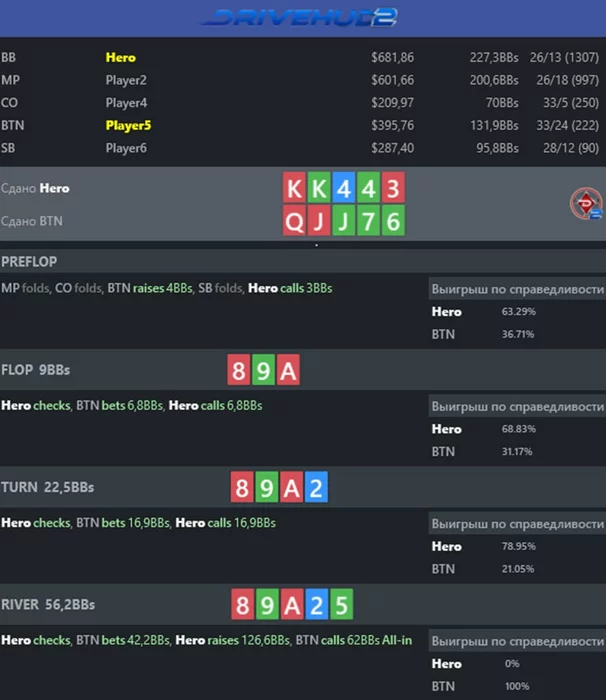Click Player6's stack $287,40

click(x=393, y=148)
